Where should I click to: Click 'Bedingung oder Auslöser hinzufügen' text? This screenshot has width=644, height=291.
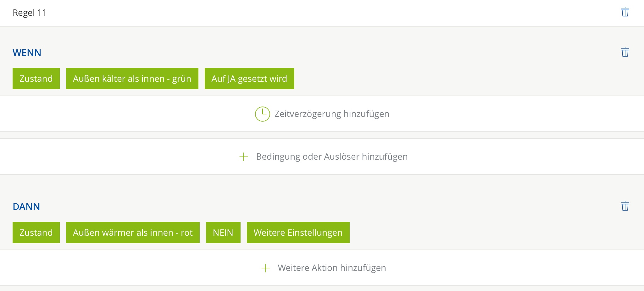click(332, 156)
